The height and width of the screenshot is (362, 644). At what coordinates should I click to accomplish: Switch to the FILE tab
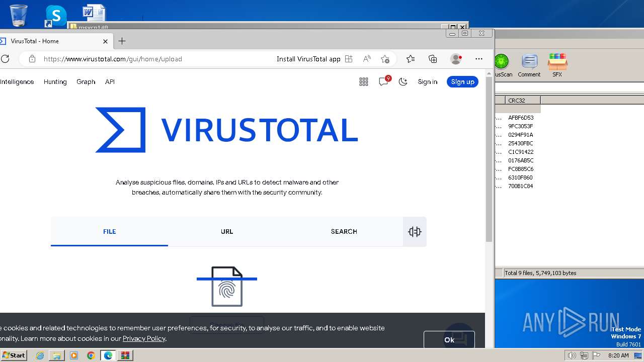click(x=109, y=231)
